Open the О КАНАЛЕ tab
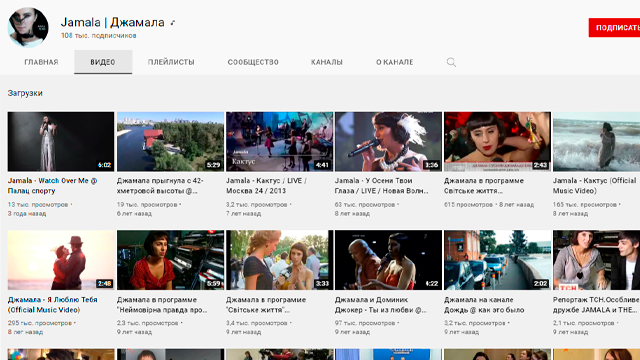Screen dimensions: 640x360 pos(395,62)
